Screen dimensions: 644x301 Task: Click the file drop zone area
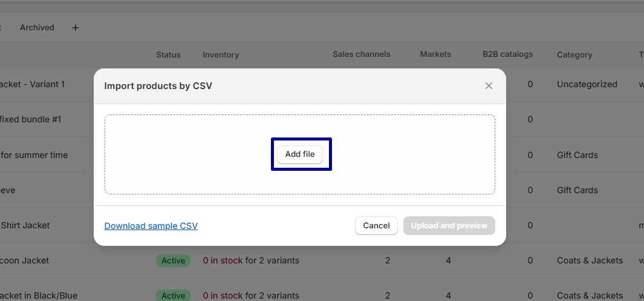300,154
